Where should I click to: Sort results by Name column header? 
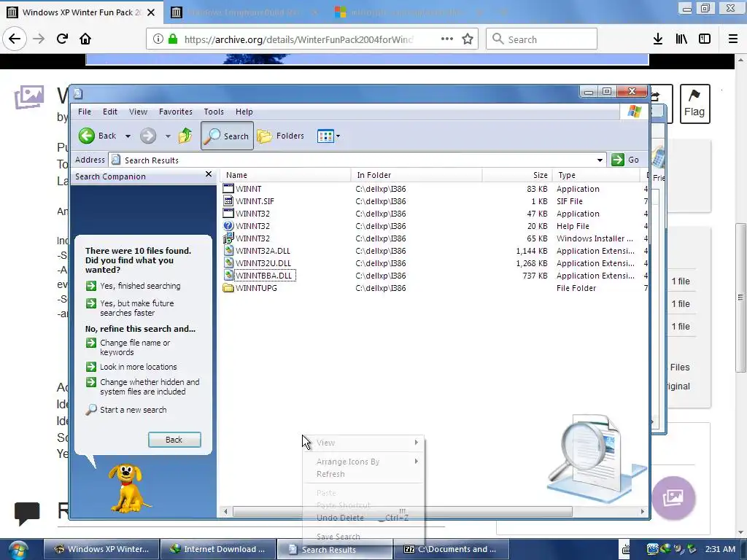pyautogui.click(x=285, y=175)
